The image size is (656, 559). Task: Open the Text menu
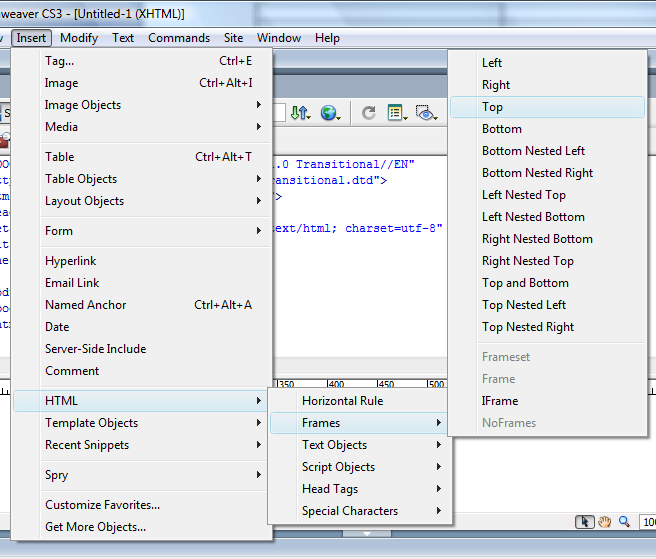point(123,38)
